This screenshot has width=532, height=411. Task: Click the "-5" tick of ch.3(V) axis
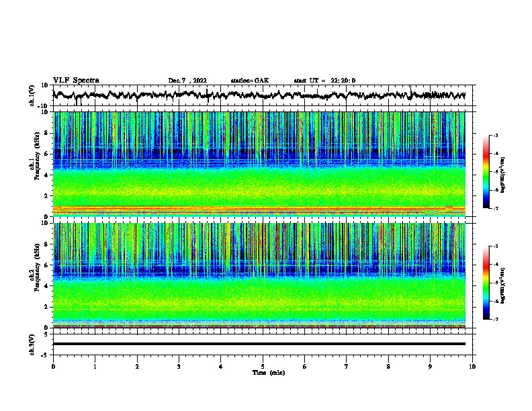45,355
